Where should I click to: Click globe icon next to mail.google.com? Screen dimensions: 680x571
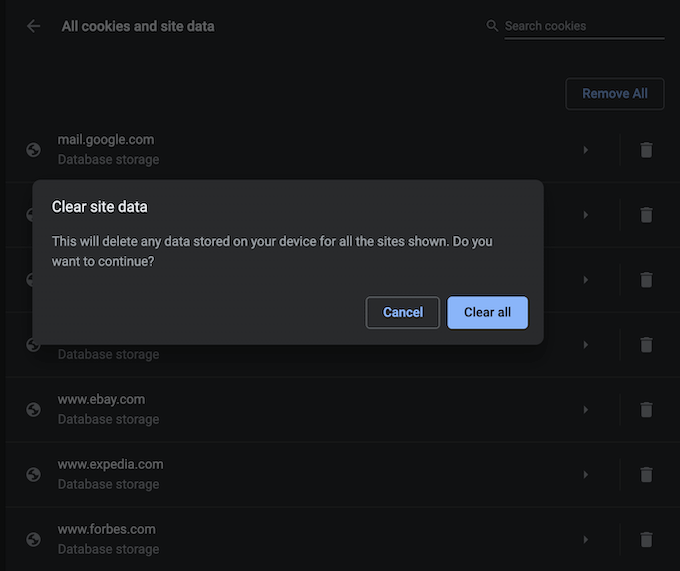click(34, 150)
